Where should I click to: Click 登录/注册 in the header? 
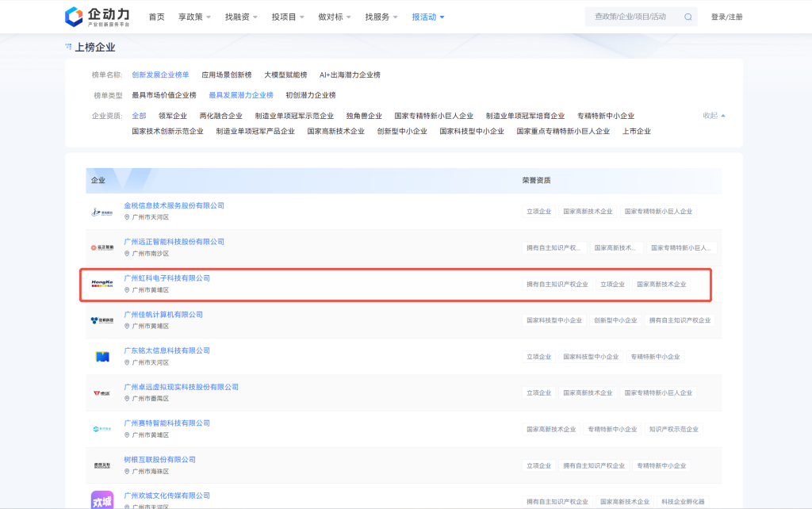click(x=726, y=17)
